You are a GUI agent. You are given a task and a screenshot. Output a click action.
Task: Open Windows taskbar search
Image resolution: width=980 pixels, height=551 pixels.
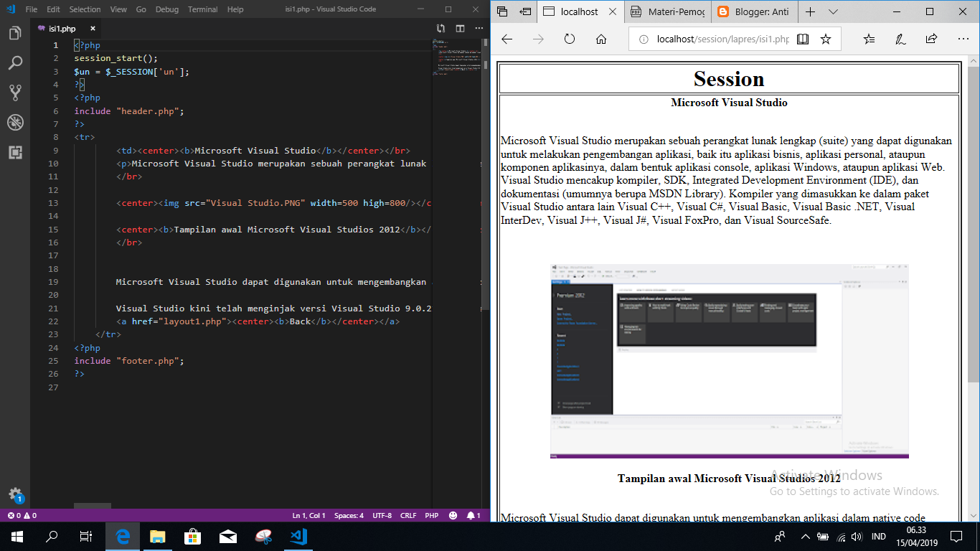52,537
